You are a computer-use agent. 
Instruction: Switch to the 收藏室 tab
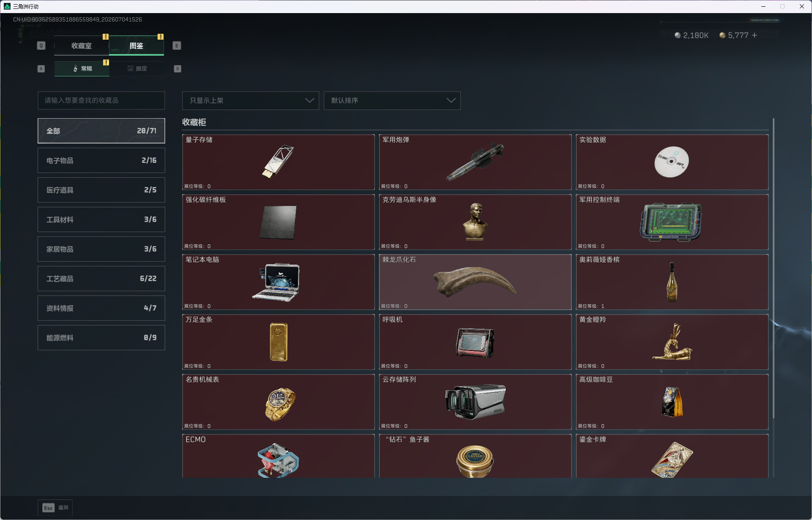(82, 46)
